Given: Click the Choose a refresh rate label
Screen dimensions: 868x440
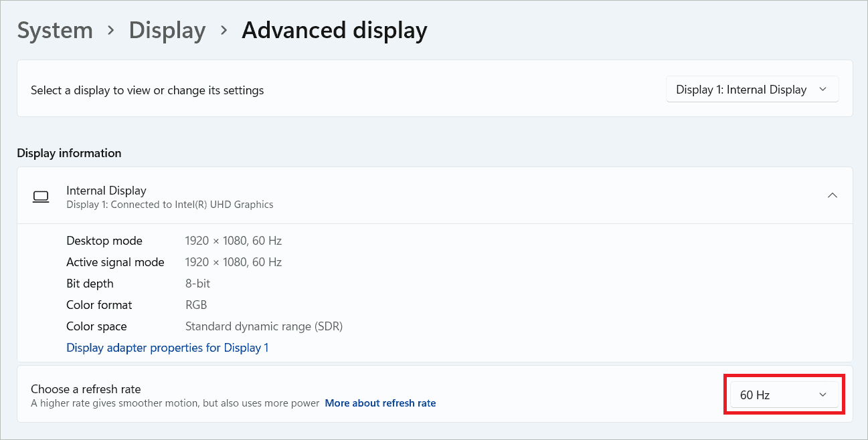Looking at the screenshot, I should tap(86, 389).
